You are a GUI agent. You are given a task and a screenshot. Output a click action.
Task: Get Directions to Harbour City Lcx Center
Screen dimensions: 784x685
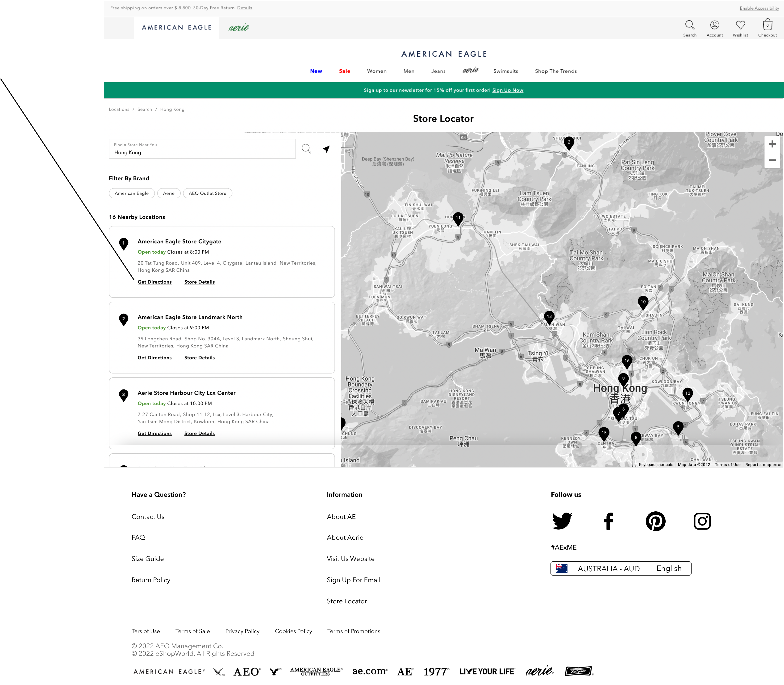154,434
